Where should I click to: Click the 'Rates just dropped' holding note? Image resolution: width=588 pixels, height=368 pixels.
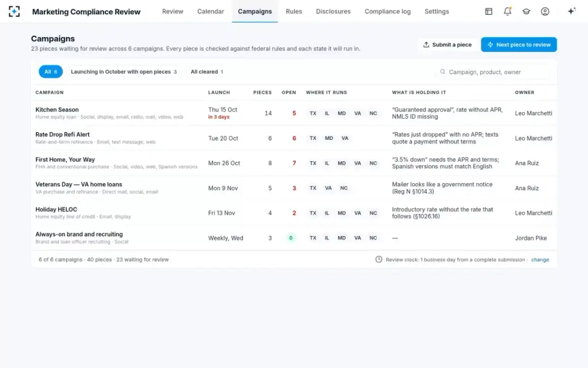[445, 138]
